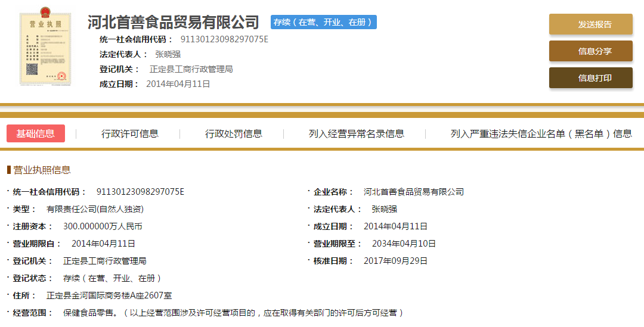The height and width of the screenshot is (327, 644).
Task: Click the 注册资本 field label
Action: click(32, 226)
